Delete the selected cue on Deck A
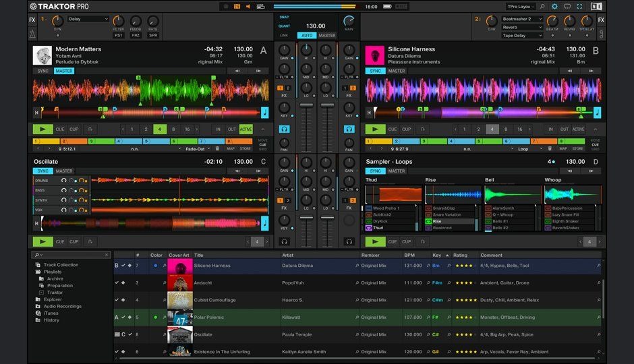 point(217,149)
